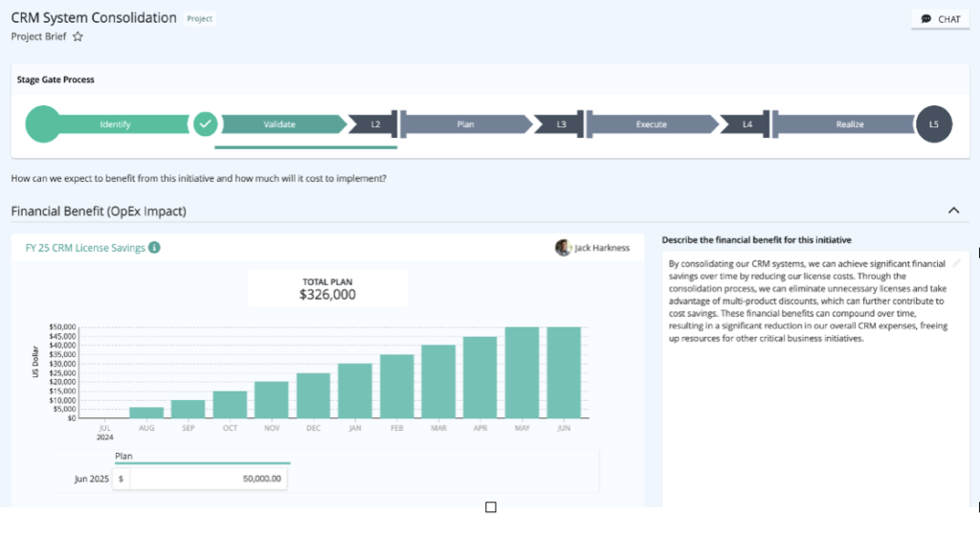Collapse the Financial Benefit section

[954, 211]
